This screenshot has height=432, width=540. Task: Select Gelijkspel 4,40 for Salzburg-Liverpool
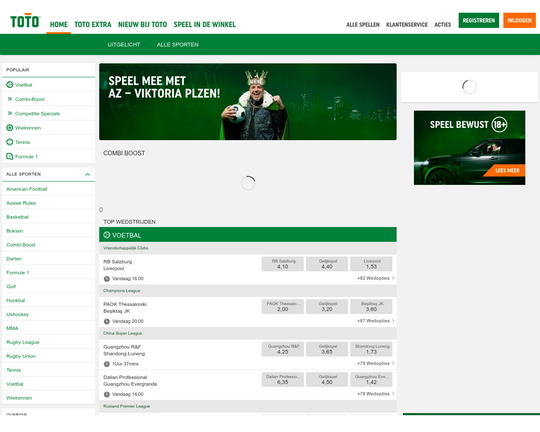click(327, 264)
